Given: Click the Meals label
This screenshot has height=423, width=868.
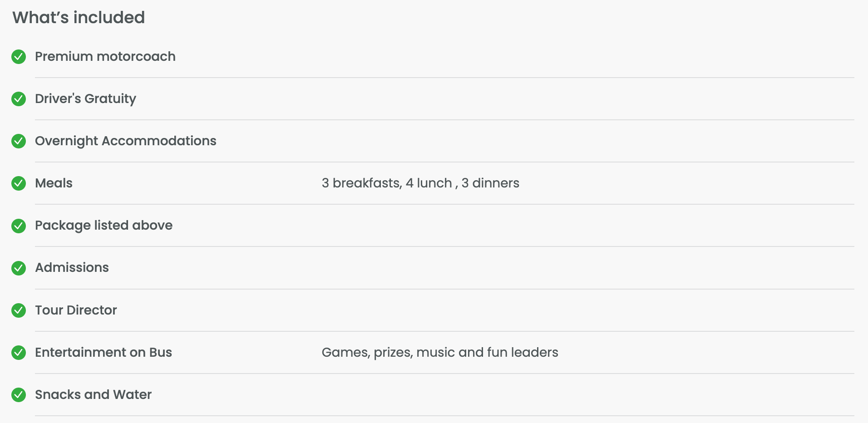Looking at the screenshot, I should pyautogui.click(x=54, y=183).
